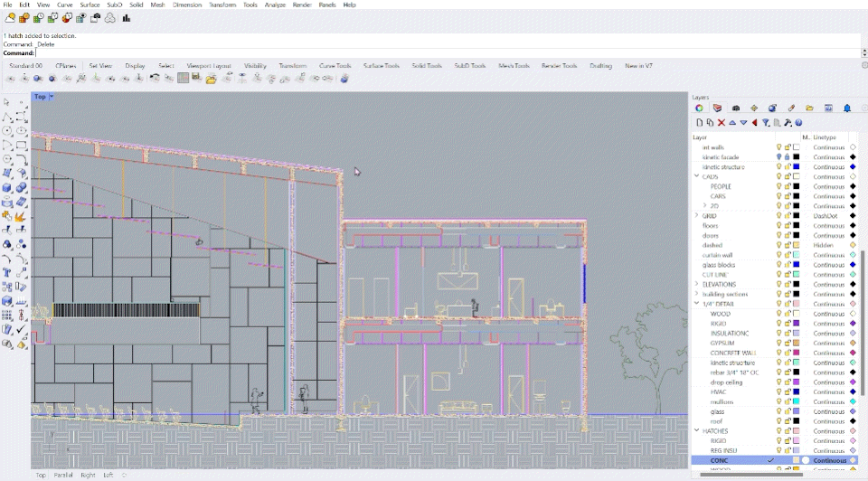
Task: Turn on the kinetic facade layer bulb
Action: (778, 157)
